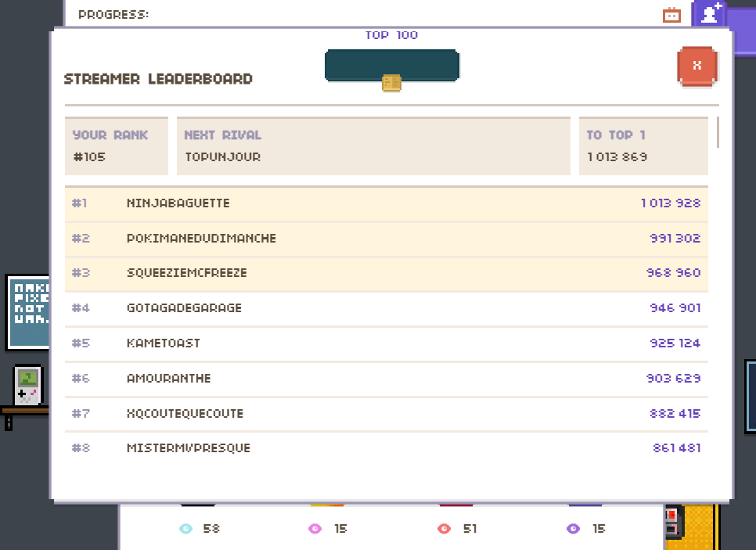Click the score 861 481

coord(677,448)
